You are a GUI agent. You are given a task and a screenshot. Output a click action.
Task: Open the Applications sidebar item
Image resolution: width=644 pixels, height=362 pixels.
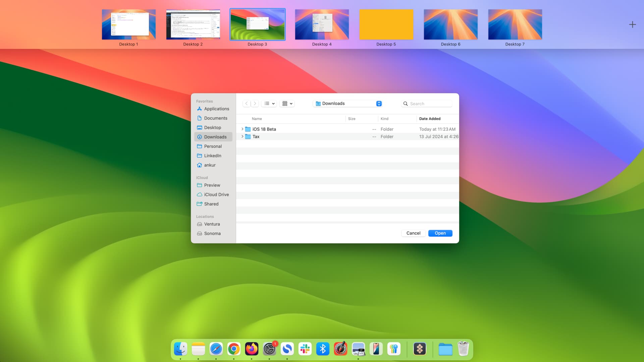pyautogui.click(x=216, y=109)
